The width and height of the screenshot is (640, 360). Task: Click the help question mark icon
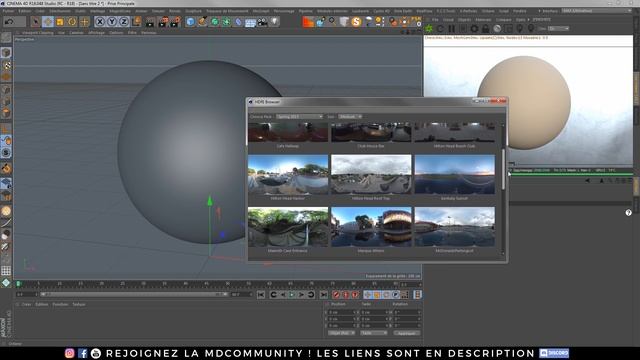629,213
